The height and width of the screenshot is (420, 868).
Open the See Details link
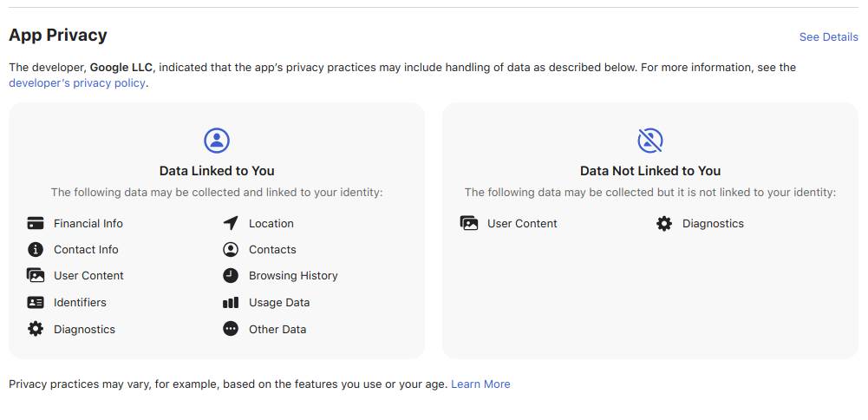(828, 36)
